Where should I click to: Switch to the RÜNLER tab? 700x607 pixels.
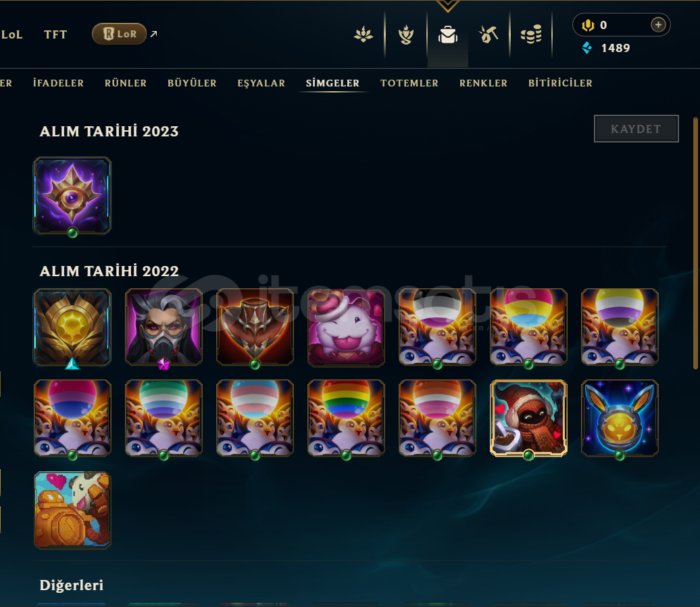(126, 83)
